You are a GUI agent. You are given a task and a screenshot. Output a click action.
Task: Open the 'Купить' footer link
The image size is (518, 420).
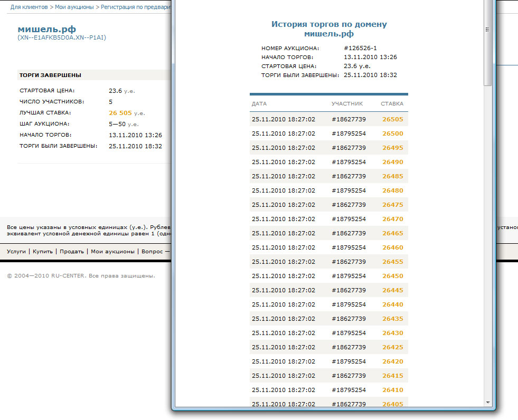click(43, 251)
